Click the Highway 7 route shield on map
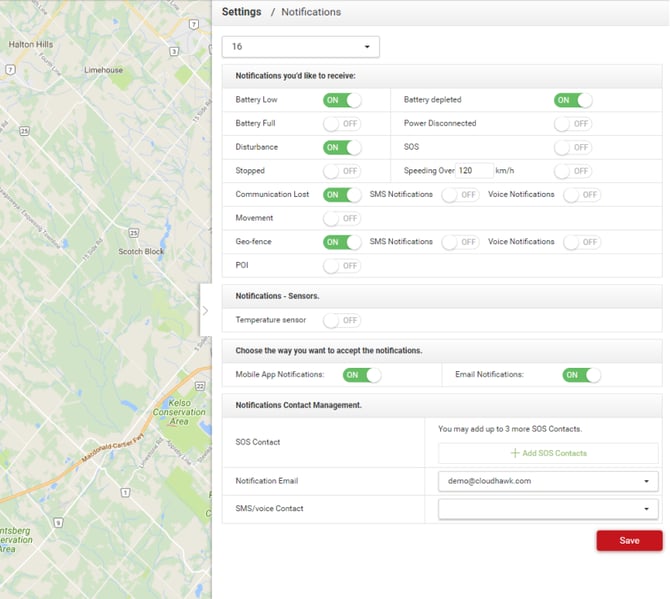Screen dimensions: 670x599 pyautogui.click(x=9, y=70)
